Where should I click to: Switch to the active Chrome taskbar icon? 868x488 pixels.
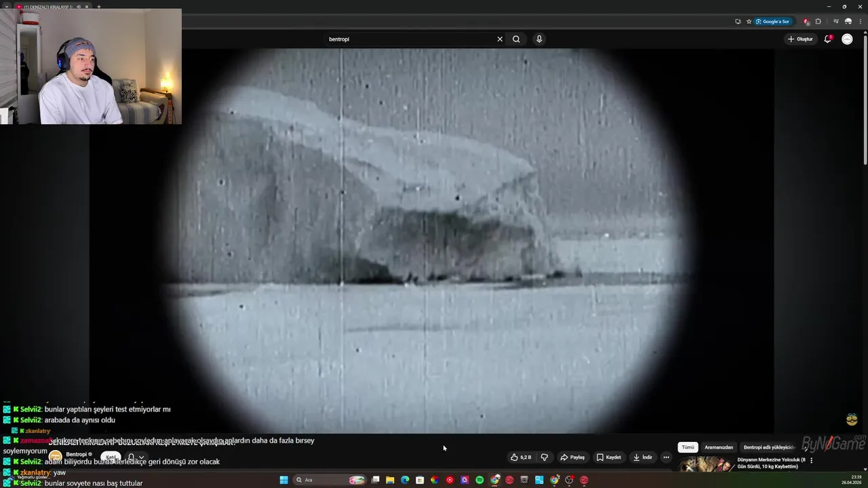[x=494, y=480]
